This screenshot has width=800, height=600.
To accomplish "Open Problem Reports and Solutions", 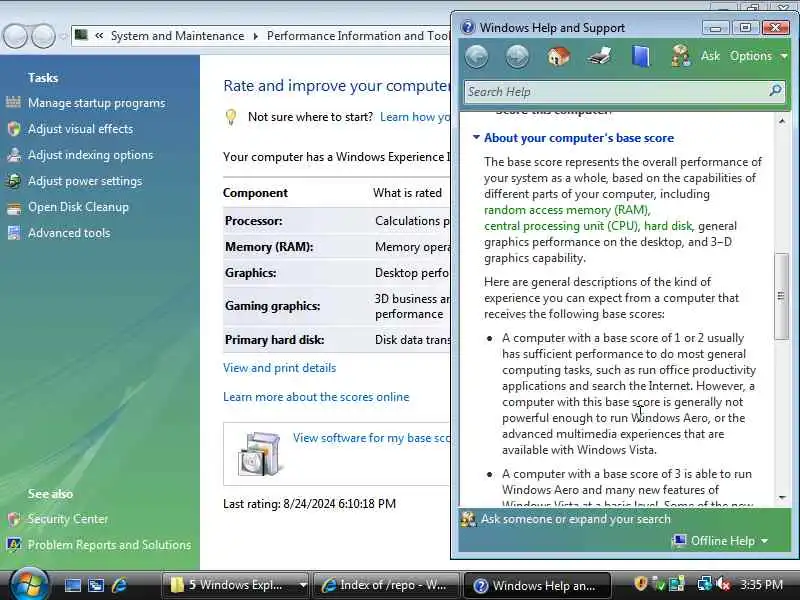I will [109, 545].
